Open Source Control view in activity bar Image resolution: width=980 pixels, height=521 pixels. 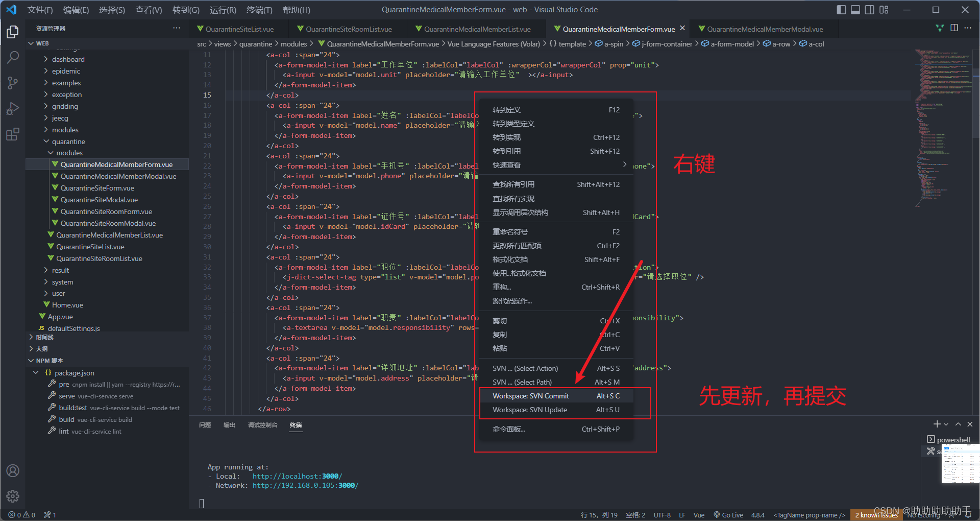pyautogui.click(x=13, y=83)
